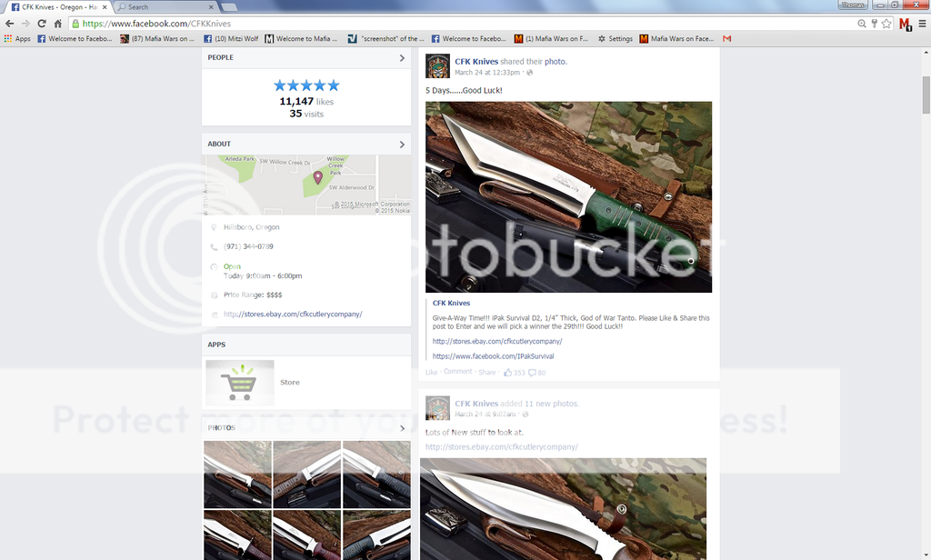This screenshot has width=931, height=560.
Task: Open the Store shopping cart app icon
Action: [240, 383]
